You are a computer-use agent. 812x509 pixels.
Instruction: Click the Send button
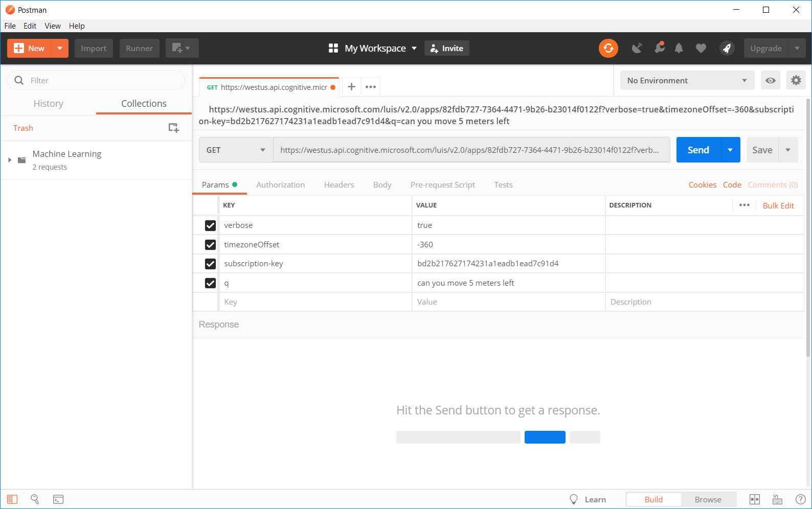[x=698, y=150]
